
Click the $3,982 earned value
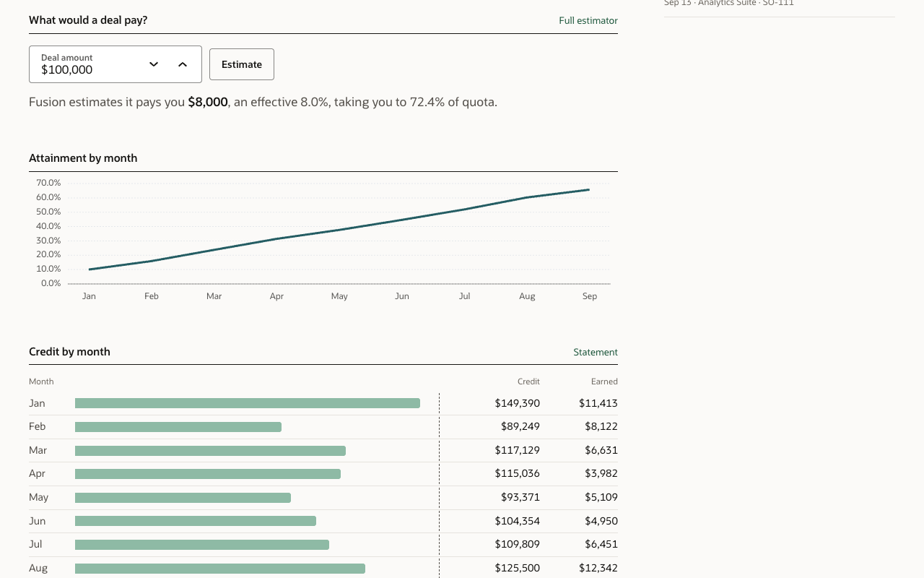coord(601,473)
